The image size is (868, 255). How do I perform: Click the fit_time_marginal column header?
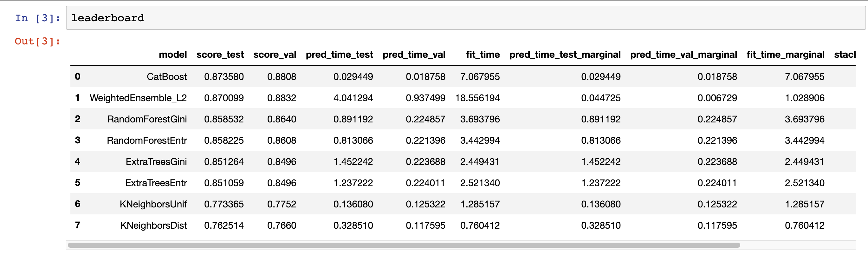[x=786, y=55]
